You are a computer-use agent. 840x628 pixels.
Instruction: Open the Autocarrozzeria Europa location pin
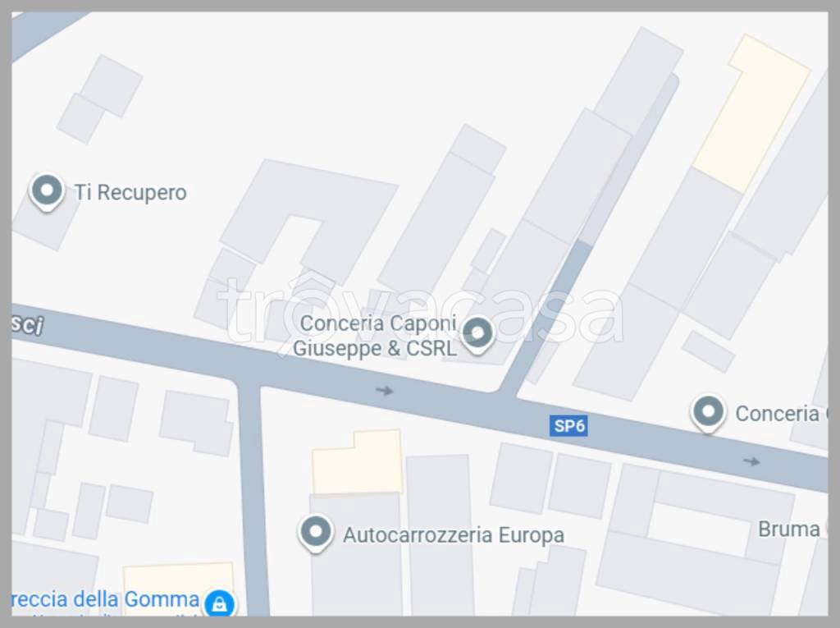click(316, 533)
